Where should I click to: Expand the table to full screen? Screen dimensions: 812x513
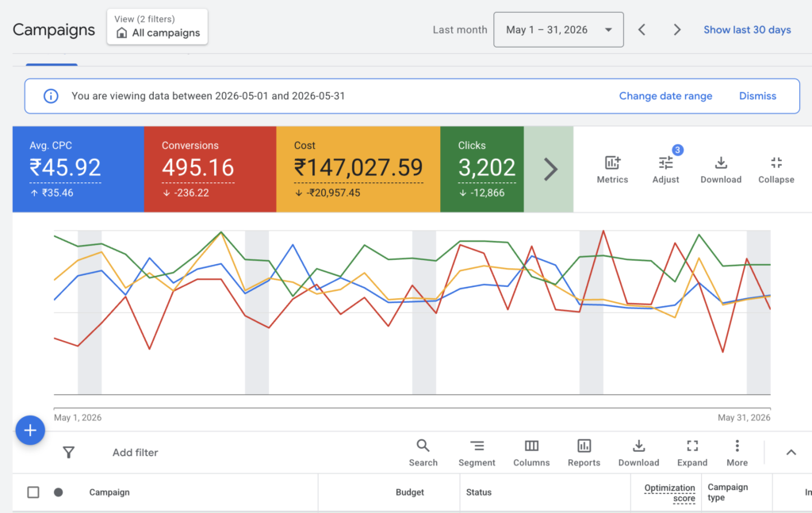coord(691,453)
